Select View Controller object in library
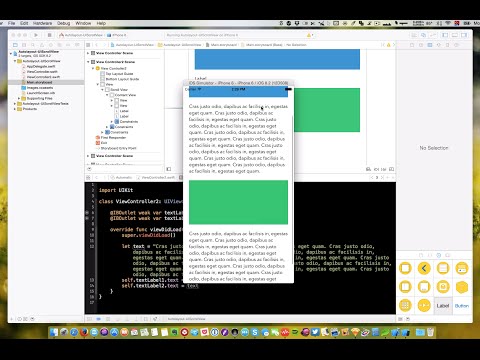This screenshot has height=360, width=480. [x=405, y=268]
